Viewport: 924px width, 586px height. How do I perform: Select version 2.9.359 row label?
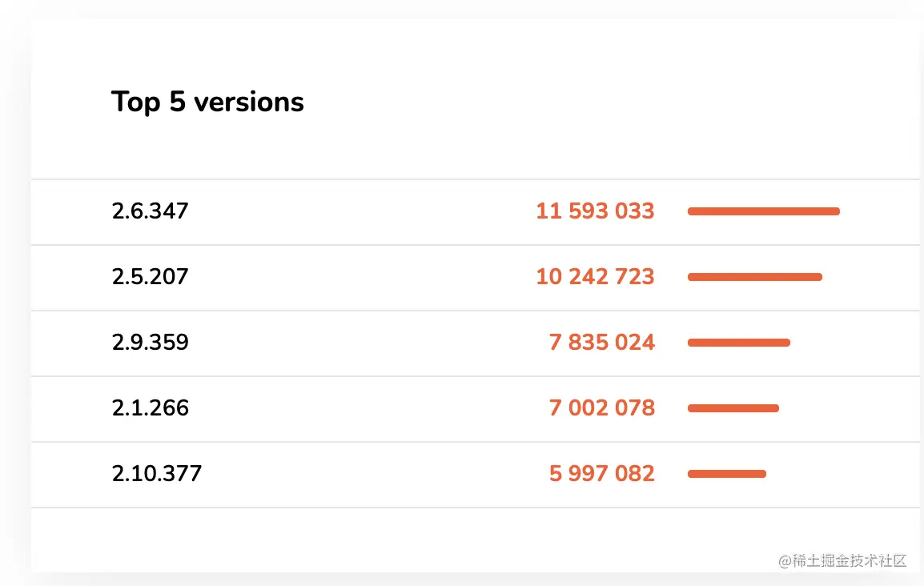151,342
